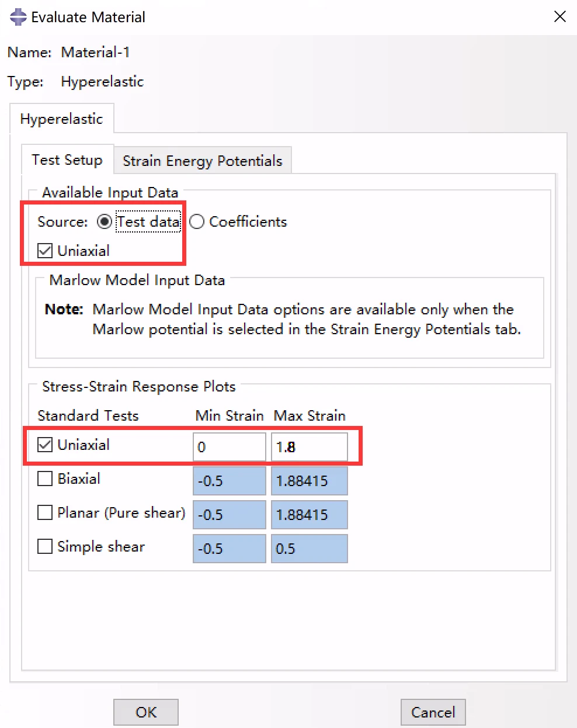
Task: Click the Uniaxial Max Strain field
Action: [x=310, y=447]
